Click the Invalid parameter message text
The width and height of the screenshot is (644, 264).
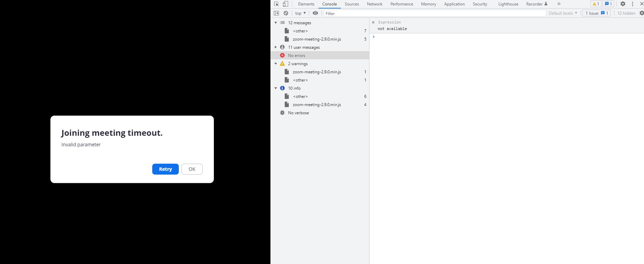[x=81, y=145]
